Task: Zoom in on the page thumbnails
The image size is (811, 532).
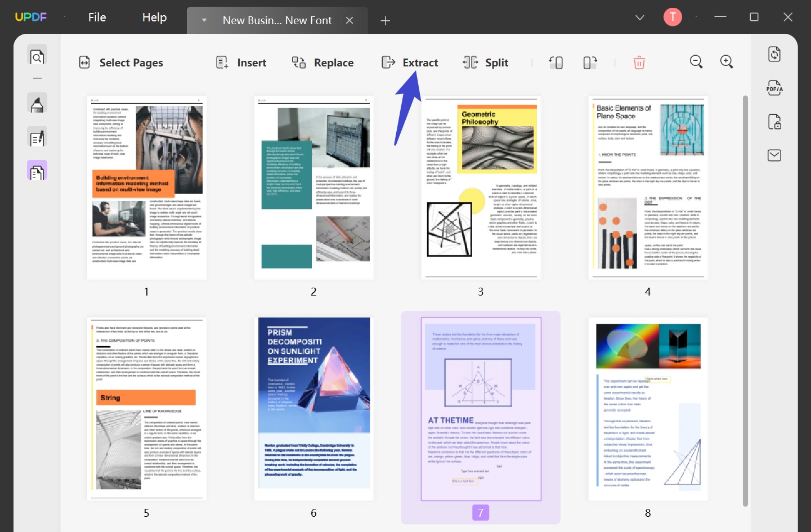Action: click(x=726, y=62)
